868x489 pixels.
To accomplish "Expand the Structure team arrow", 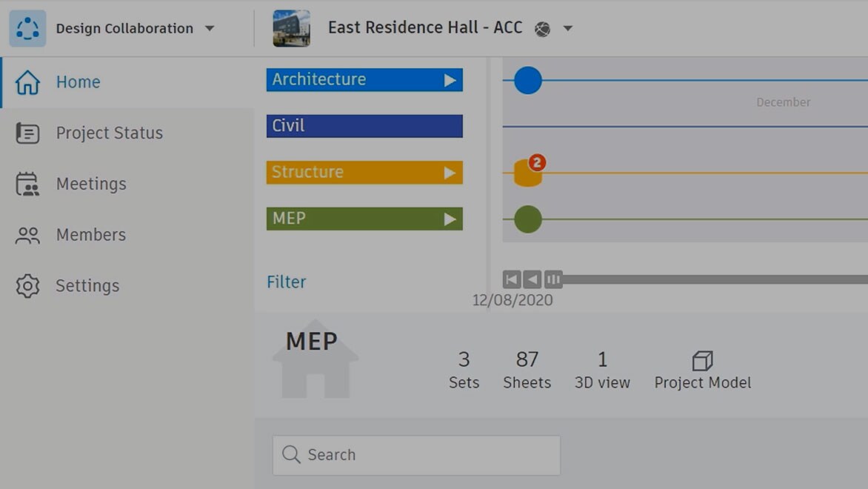I will pos(450,173).
